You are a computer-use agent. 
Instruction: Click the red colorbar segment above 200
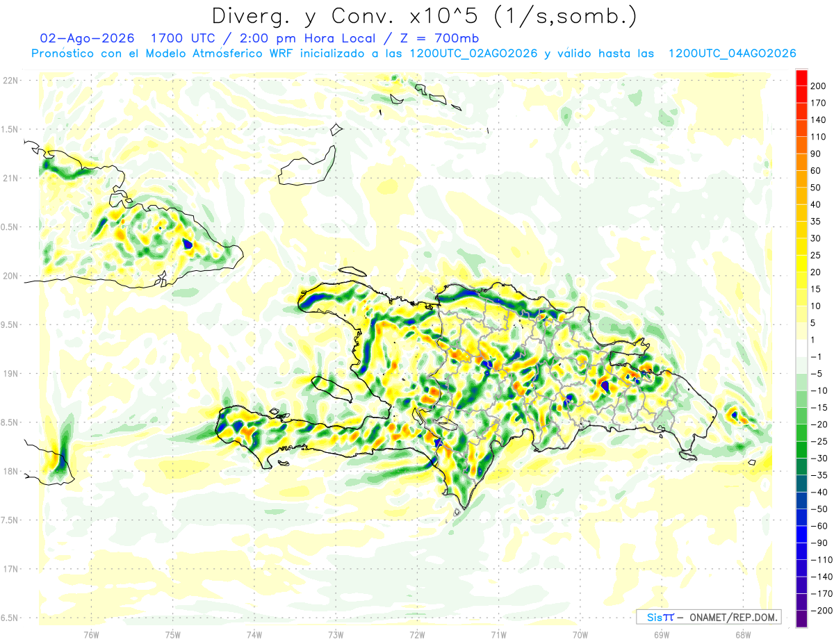coord(801,78)
